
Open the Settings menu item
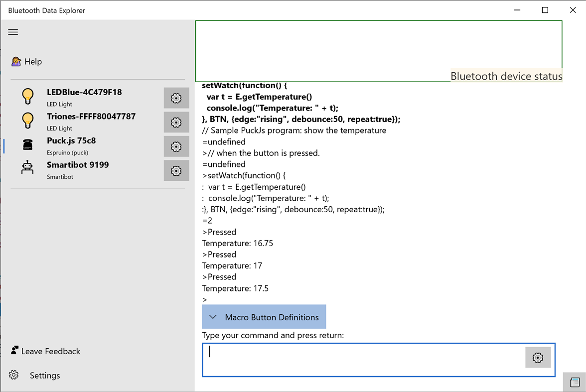pos(44,376)
